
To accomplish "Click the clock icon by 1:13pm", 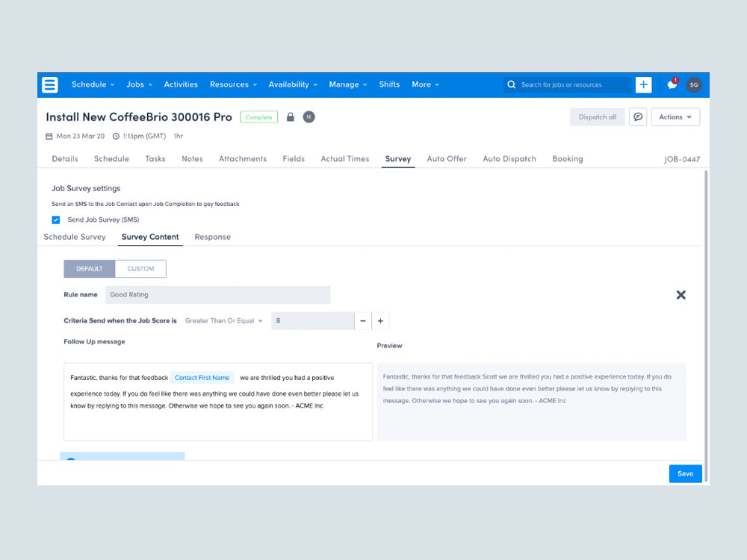I will pos(116,136).
